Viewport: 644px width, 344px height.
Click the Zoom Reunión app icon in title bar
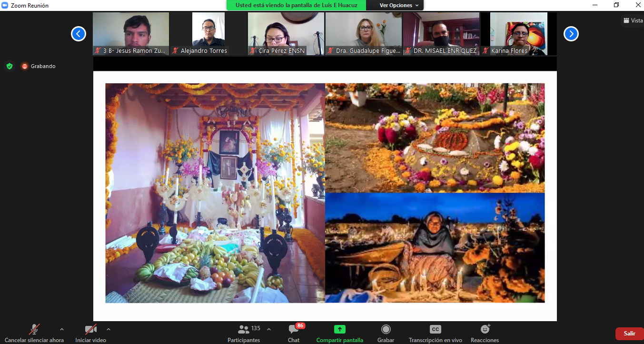[x=5, y=5]
